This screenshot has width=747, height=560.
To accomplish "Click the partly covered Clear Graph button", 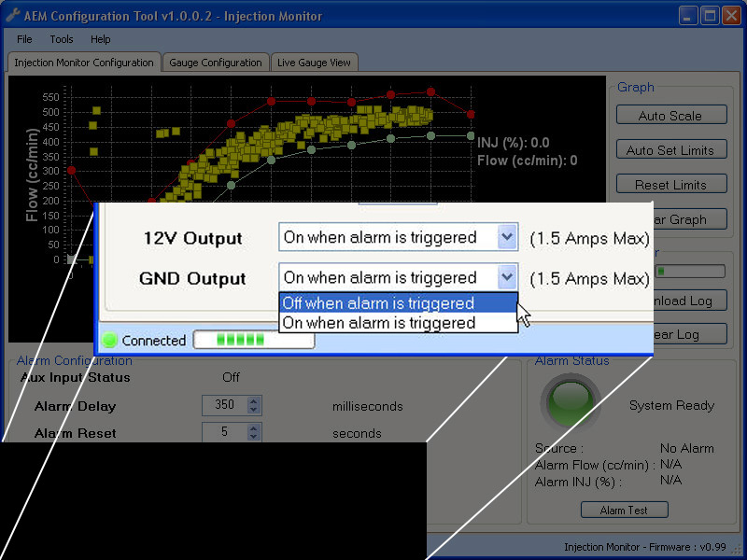I will pyautogui.click(x=690, y=219).
